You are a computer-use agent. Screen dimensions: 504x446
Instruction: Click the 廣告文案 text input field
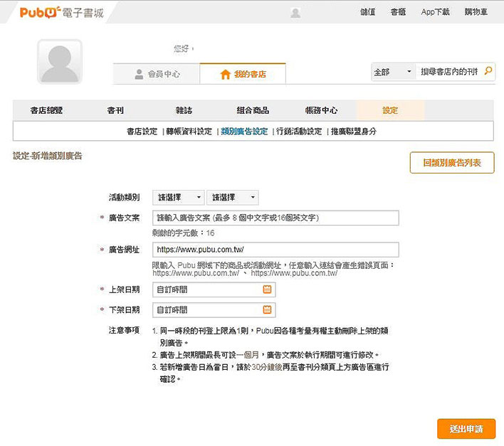275,218
